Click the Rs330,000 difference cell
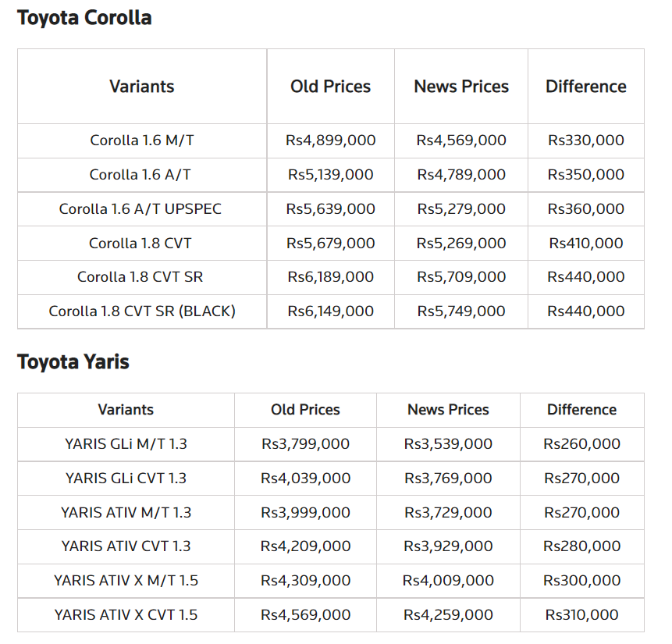The width and height of the screenshot is (672, 644). click(586, 141)
